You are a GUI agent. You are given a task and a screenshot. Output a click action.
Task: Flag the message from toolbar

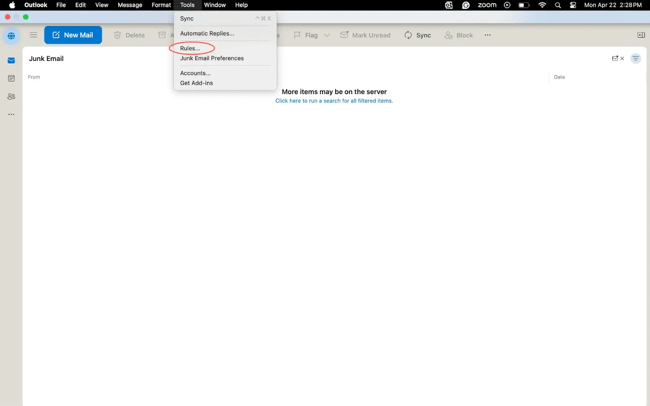(x=306, y=35)
